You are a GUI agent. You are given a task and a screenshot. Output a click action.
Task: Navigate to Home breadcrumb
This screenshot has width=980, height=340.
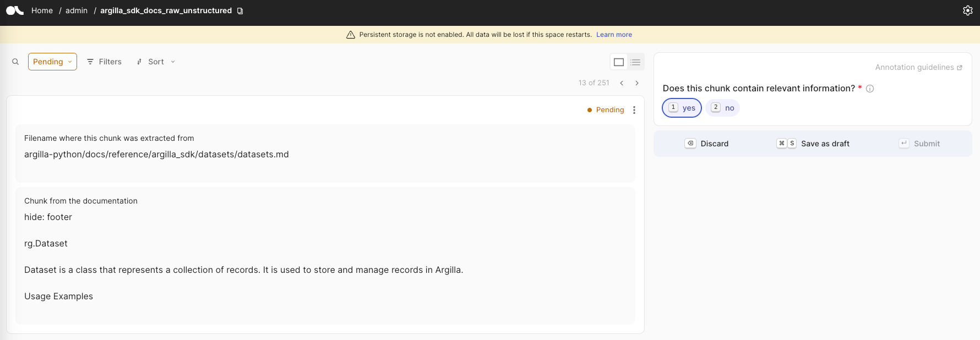pyautogui.click(x=42, y=10)
